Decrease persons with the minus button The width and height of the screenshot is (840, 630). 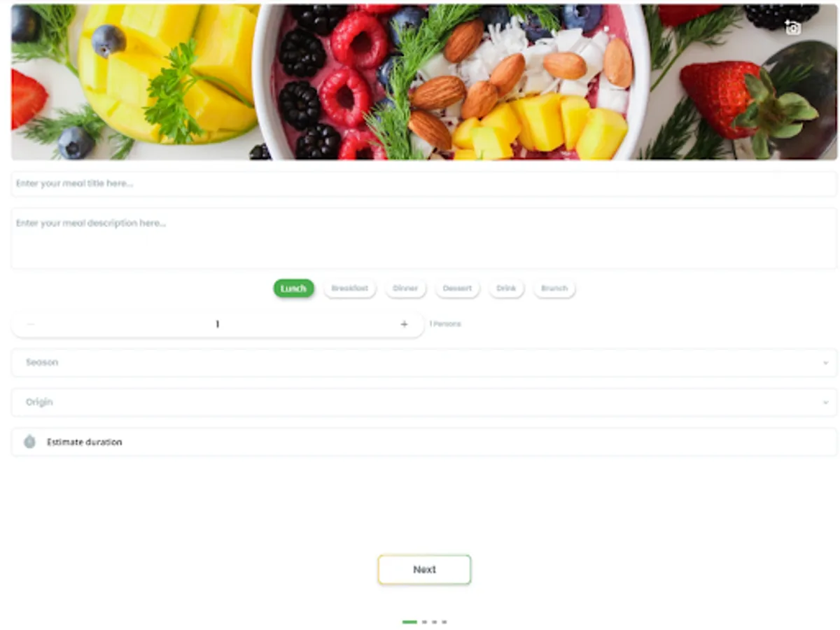coord(30,324)
